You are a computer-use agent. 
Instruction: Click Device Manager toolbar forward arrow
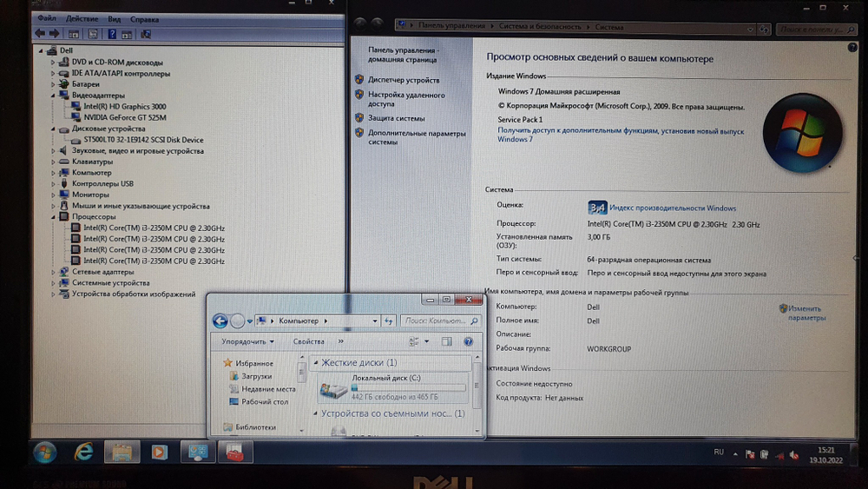pos(54,34)
